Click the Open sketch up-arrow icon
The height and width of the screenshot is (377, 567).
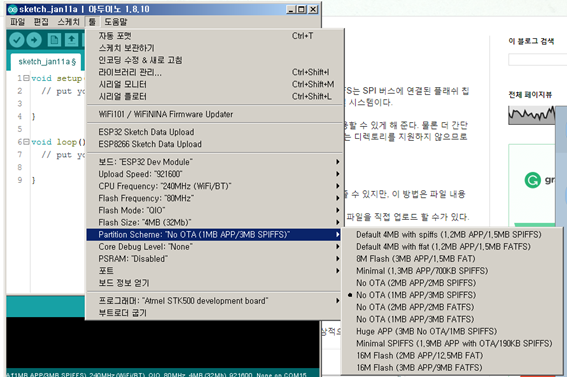click(x=72, y=40)
